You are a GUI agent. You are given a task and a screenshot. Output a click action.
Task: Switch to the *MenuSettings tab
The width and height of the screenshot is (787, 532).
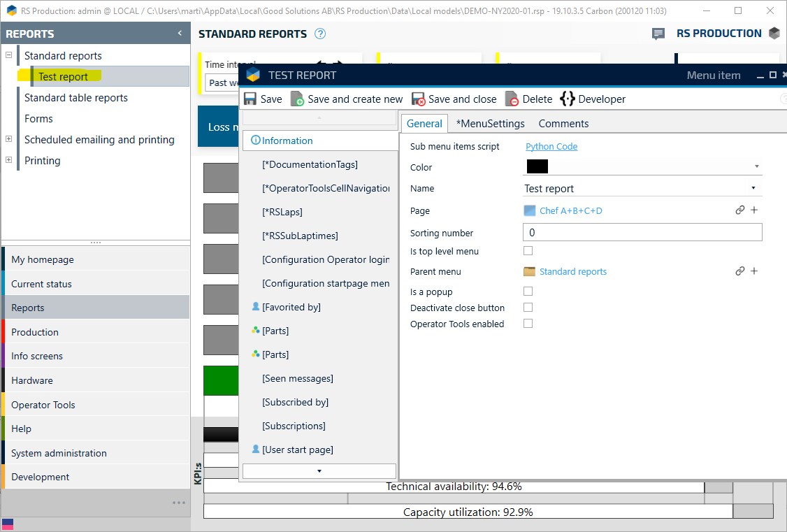point(490,124)
